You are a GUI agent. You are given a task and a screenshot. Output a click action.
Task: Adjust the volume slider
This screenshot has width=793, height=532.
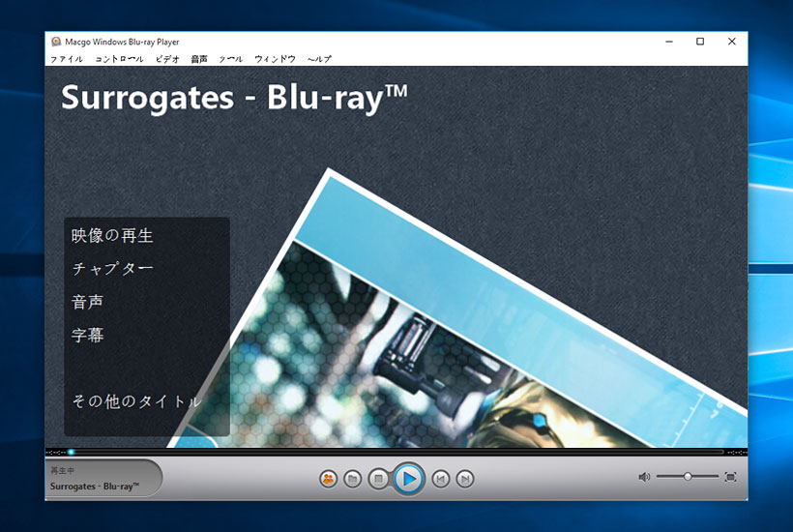click(688, 477)
